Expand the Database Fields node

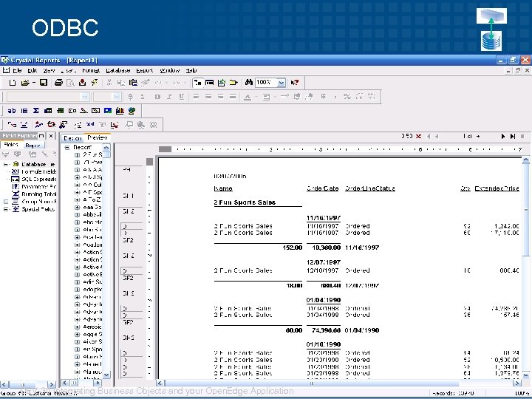tap(6, 164)
